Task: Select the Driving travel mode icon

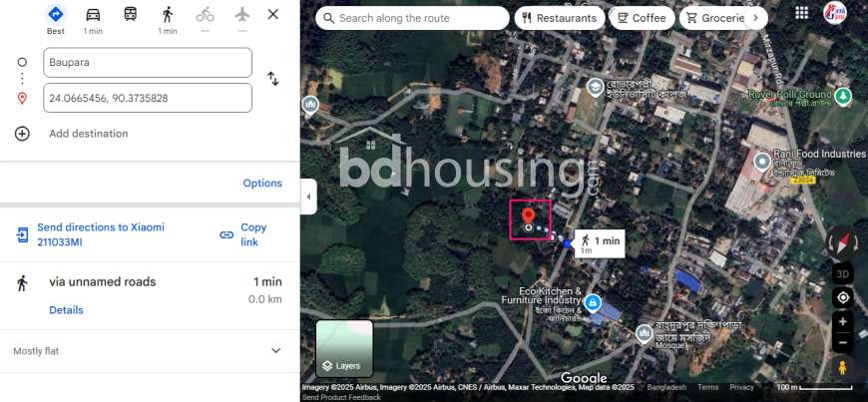Action: [93, 15]
